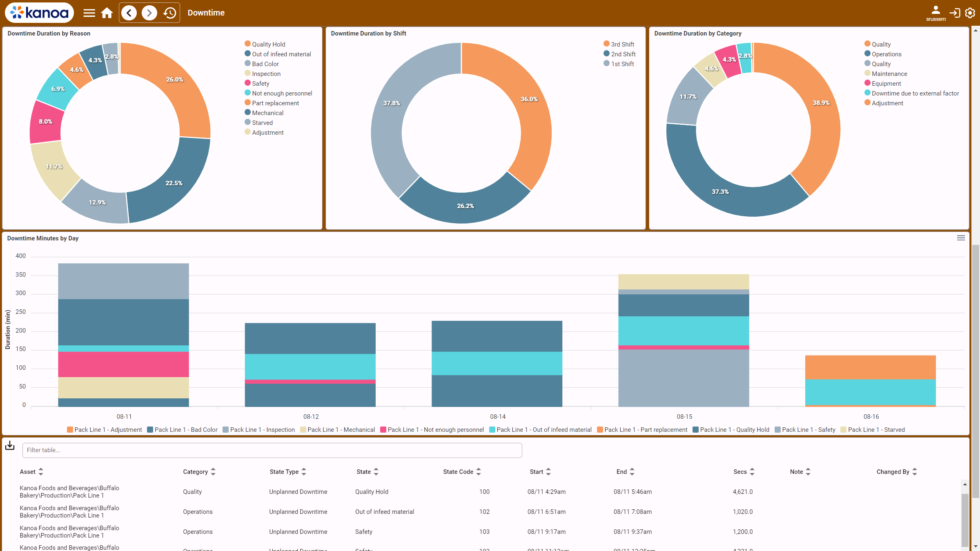Go to the Home page icon

point(107,13)
